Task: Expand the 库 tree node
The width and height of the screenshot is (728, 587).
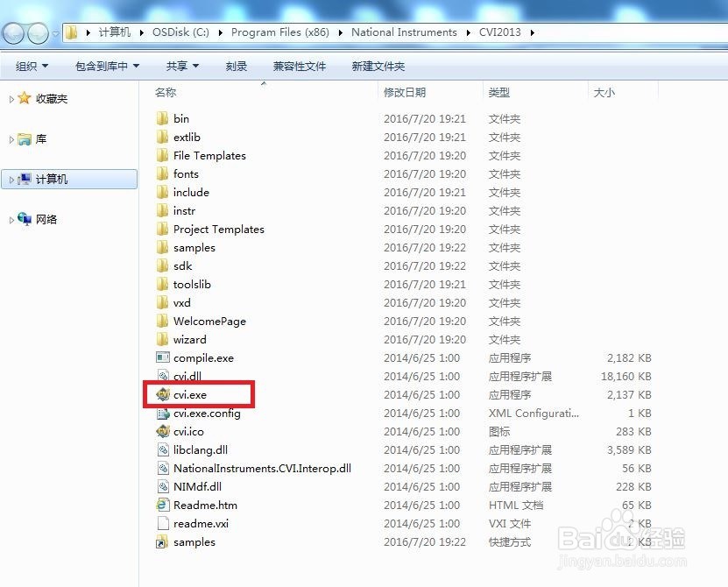Action: (x=11, y=139)
